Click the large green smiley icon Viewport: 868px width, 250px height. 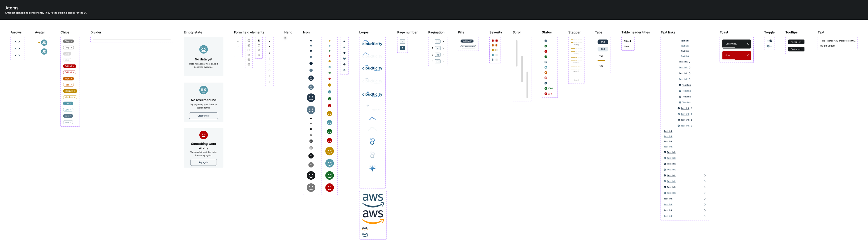click(x=330, y=175)
